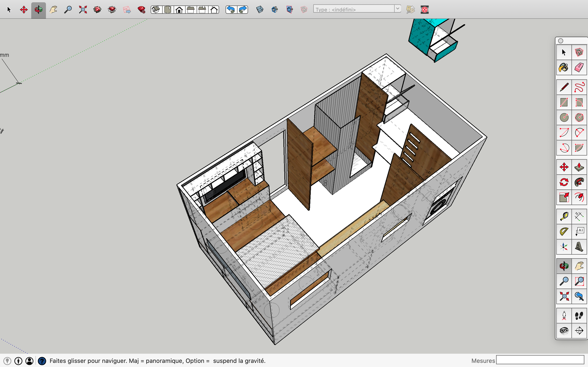Viewport: 588px width, 367px height.
Task: Click the Zoom Window tool
Action: (579, 281)
